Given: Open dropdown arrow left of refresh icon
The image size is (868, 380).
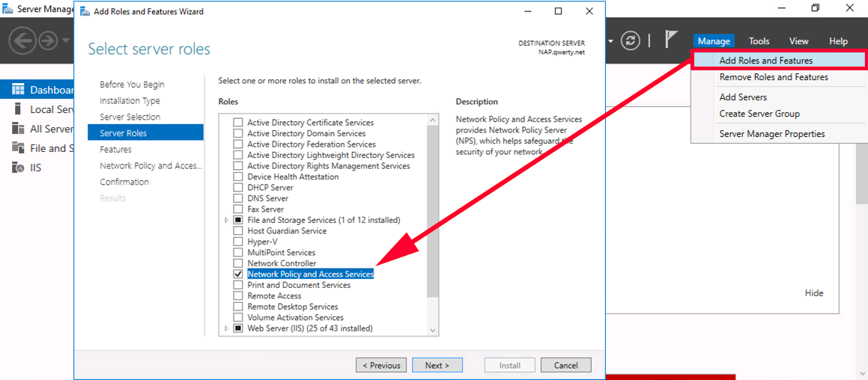Looking at the screenshot, I should pyautogui.click(x=611, y=40).
